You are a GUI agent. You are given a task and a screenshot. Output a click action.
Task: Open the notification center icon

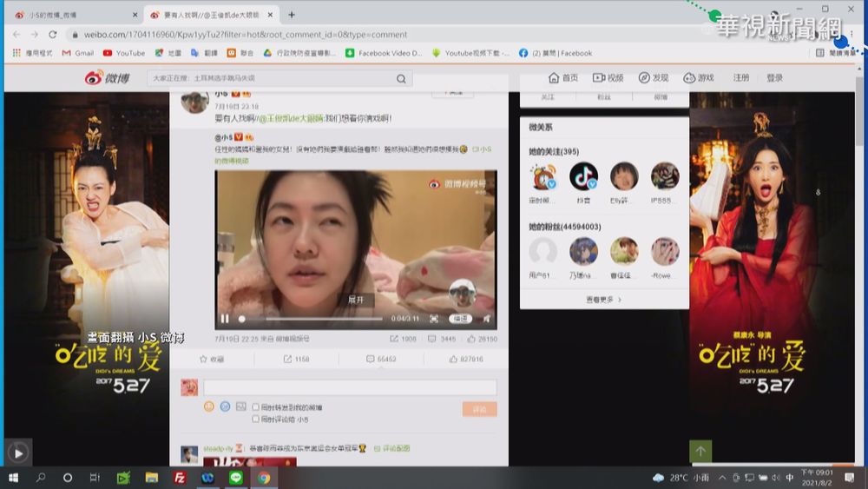click(x=850, y=478)
